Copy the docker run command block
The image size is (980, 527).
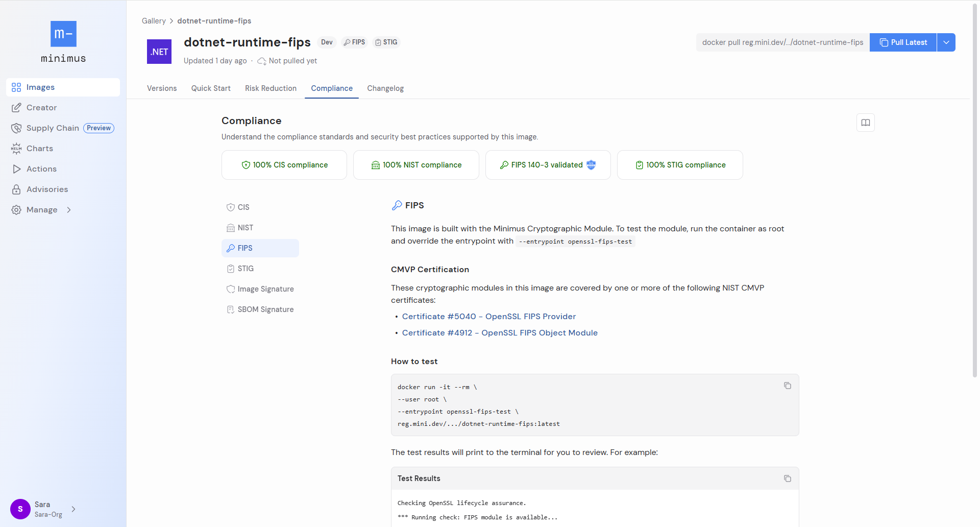[788, 386]
